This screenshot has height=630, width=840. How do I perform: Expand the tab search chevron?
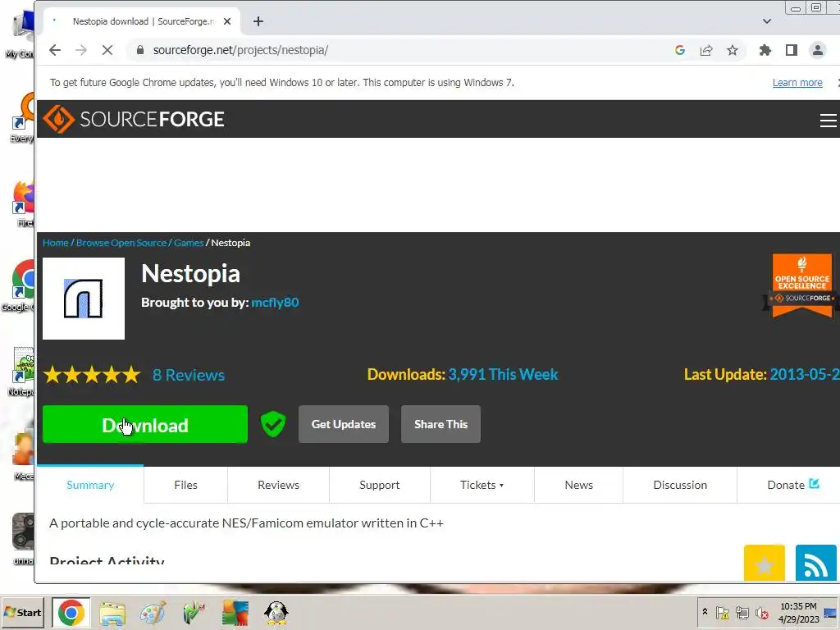point(767,21)
